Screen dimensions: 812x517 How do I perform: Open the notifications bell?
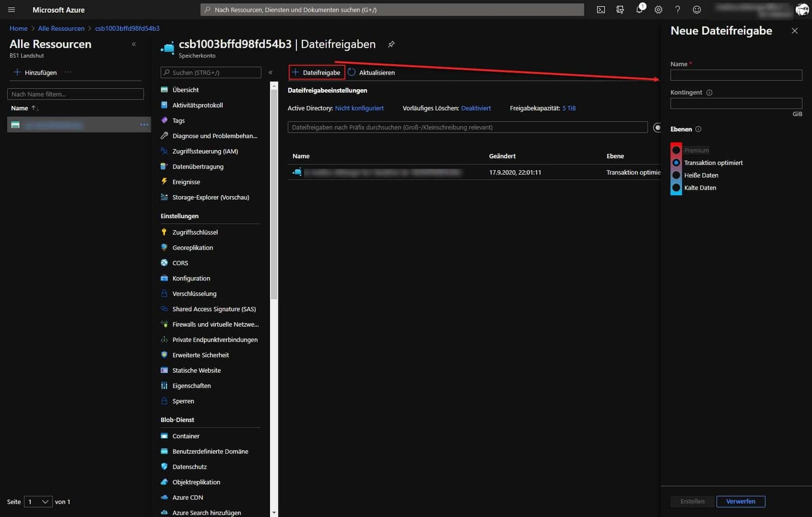pyautogui.click(x=639, y=10)
